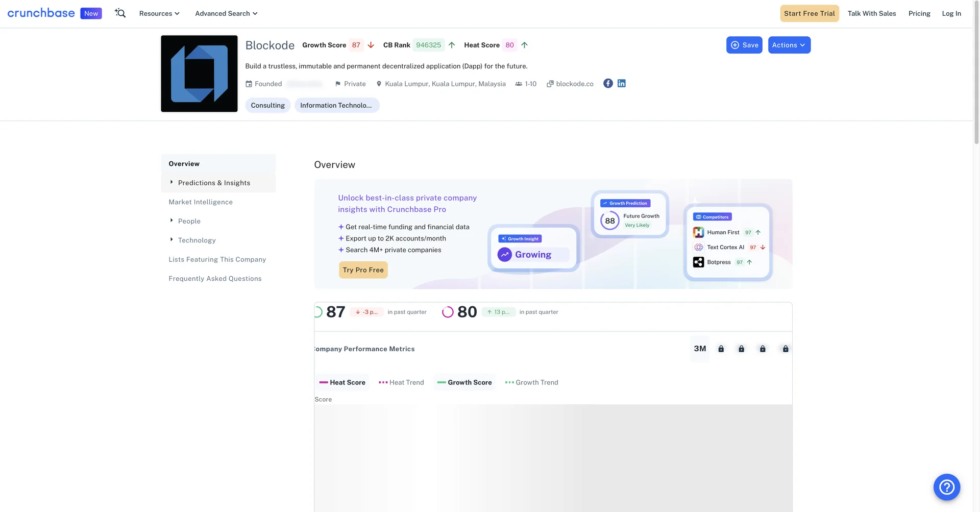Click the Consulting category tag
This screenshot has width=980, height=512.
click(268, 105)
